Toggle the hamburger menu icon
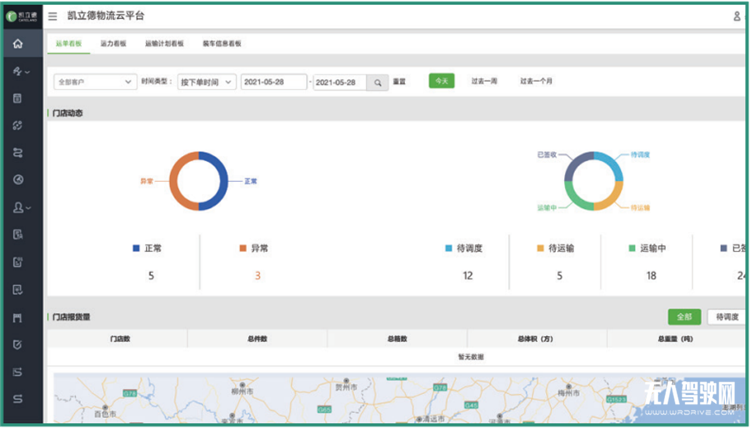The height and width of the screenshot is (428, 750). [52, 17]
